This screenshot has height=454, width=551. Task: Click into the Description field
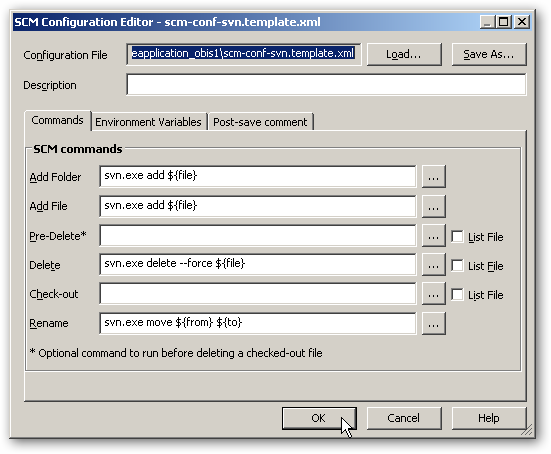pos(326,84)
